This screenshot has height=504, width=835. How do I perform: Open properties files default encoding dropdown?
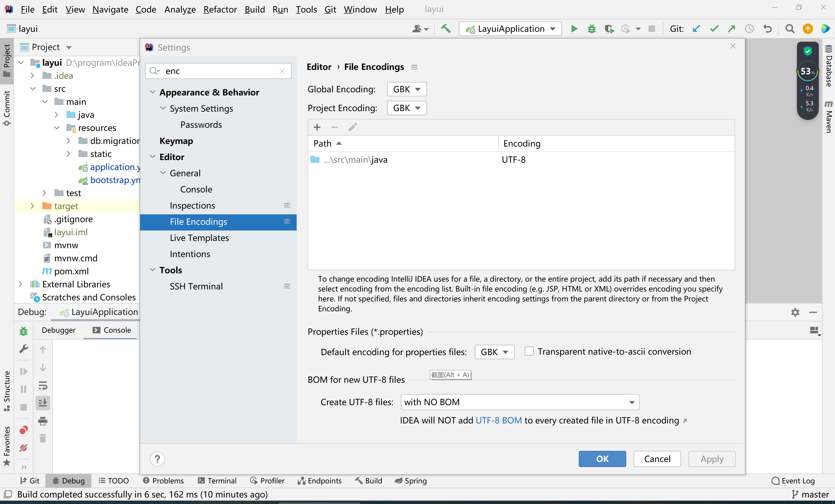tap(494, 352)
